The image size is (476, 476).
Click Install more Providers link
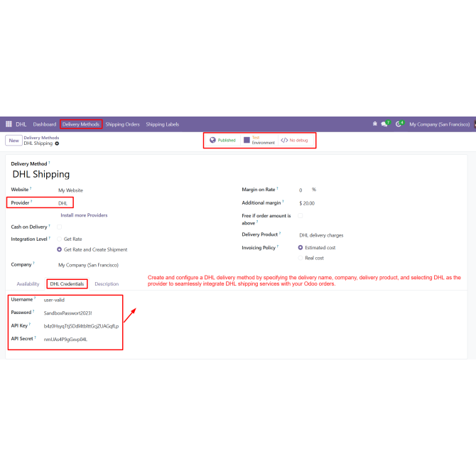84,215
